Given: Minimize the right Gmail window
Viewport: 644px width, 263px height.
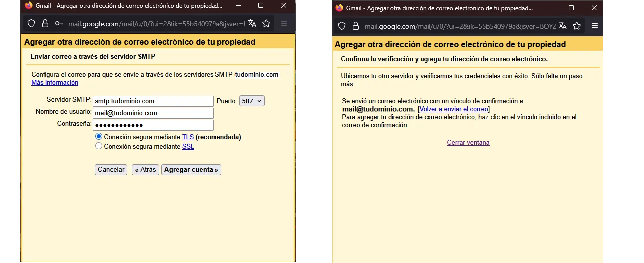Looking at the screenshot, I should click(x=549, y=8).
